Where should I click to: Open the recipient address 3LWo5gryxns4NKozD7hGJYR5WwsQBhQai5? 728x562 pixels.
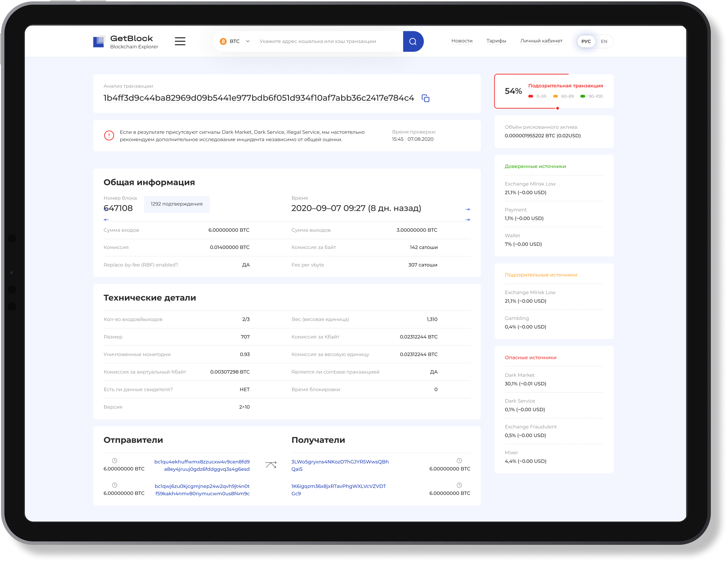[340, 465]
